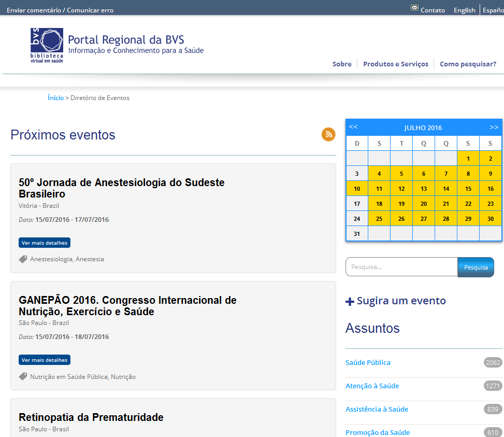Click the BVS biblioteca virtual logo

coord(47,45)
